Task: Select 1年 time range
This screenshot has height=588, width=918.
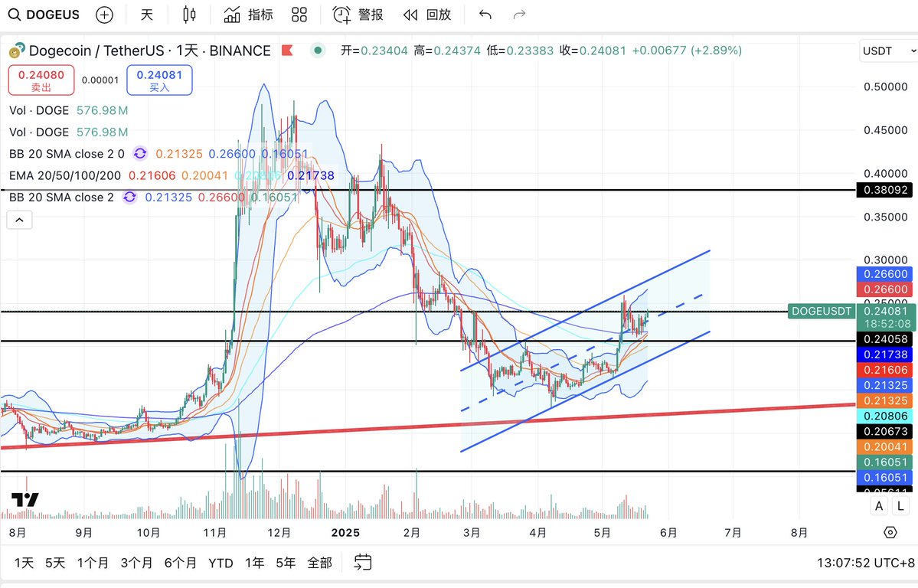Action: 254,563
